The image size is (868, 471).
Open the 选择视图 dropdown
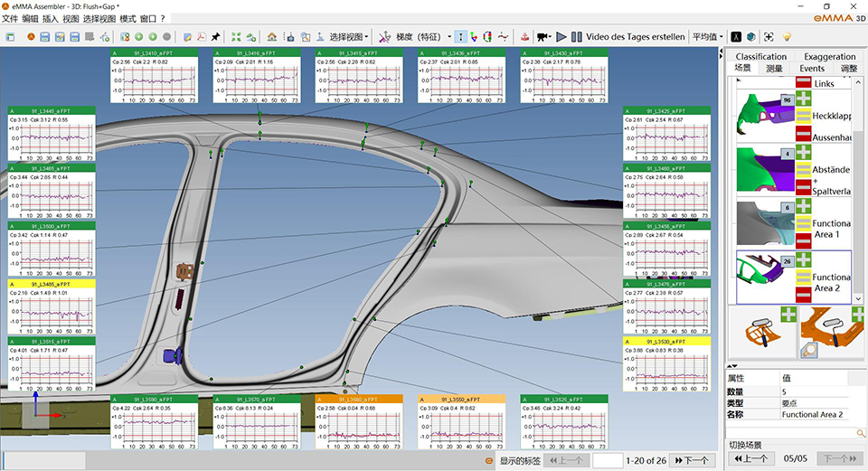point(348,37)
